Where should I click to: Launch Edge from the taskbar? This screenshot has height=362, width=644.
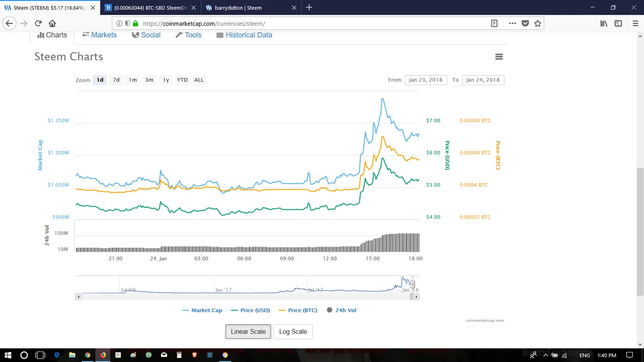pos(57,355)
